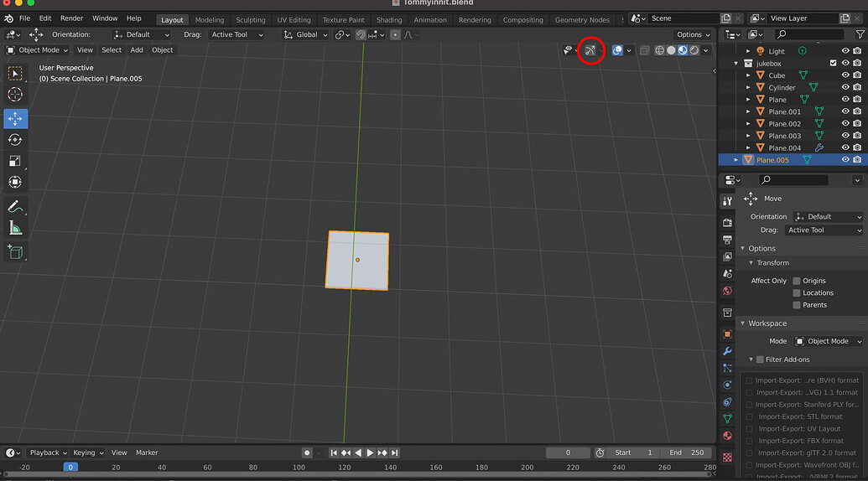The image size is (868, 481).
Task: Select the Measure tool
Action: (15, 228)
